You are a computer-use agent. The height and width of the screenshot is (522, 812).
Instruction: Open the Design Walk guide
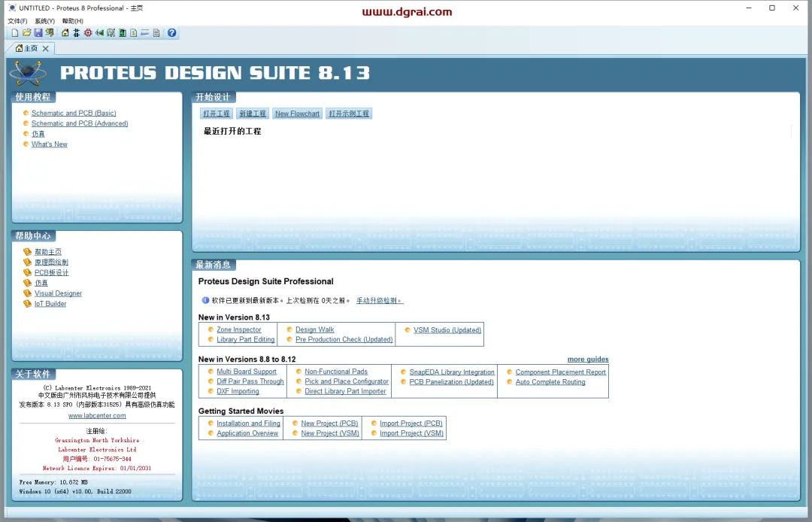click(x=315, y=329)
